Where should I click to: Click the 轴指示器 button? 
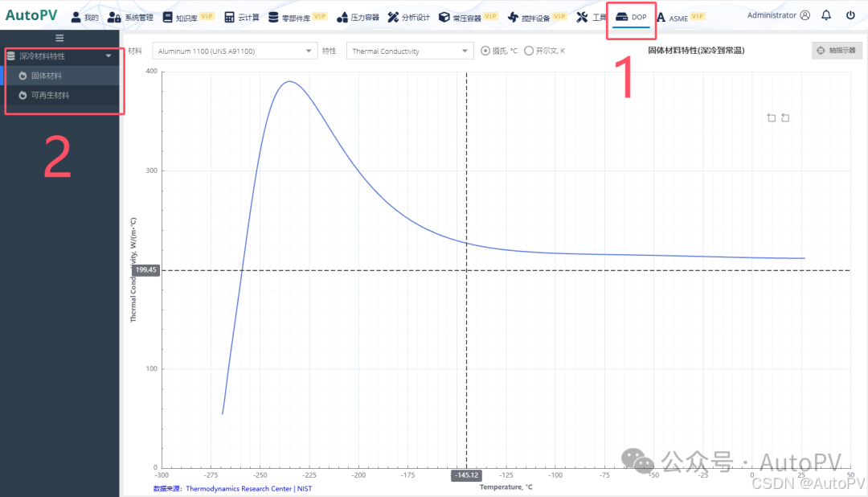837,51
